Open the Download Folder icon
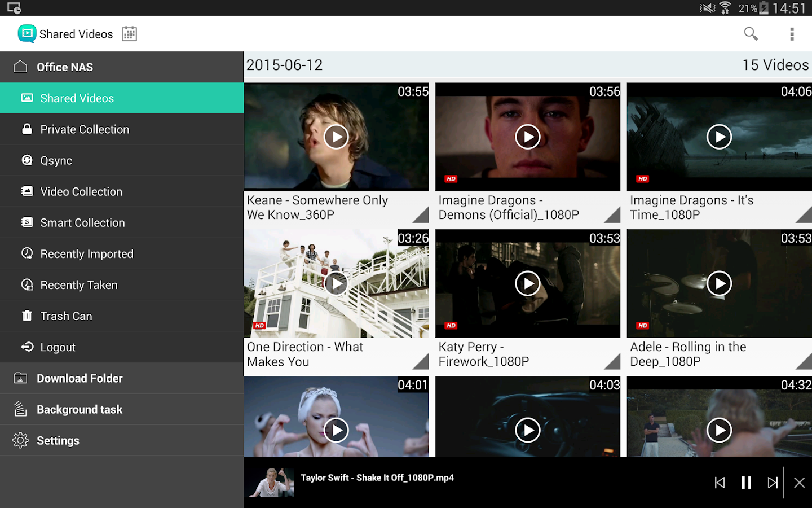812x508 pixels. click(20, 378)
